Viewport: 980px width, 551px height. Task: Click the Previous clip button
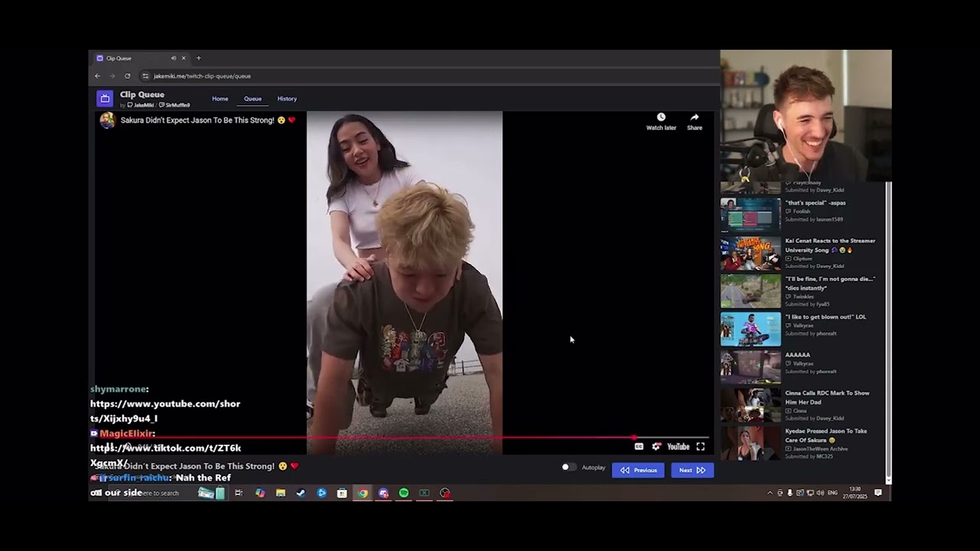tap(639, 470)
